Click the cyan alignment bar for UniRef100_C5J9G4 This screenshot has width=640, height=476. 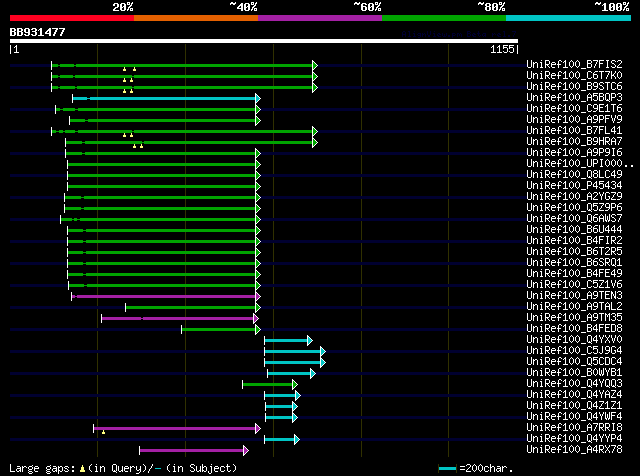coord(293,351)
